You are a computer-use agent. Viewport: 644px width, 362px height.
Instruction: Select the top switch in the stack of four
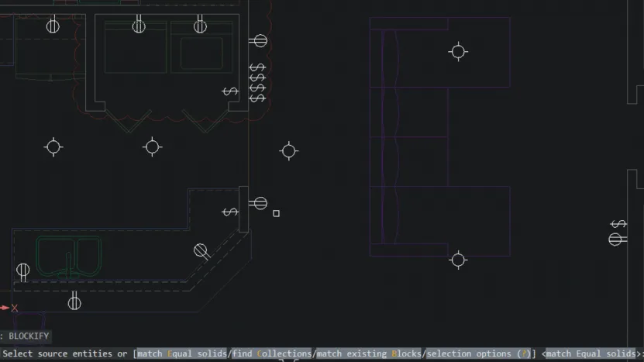click(x=257, y=67)
